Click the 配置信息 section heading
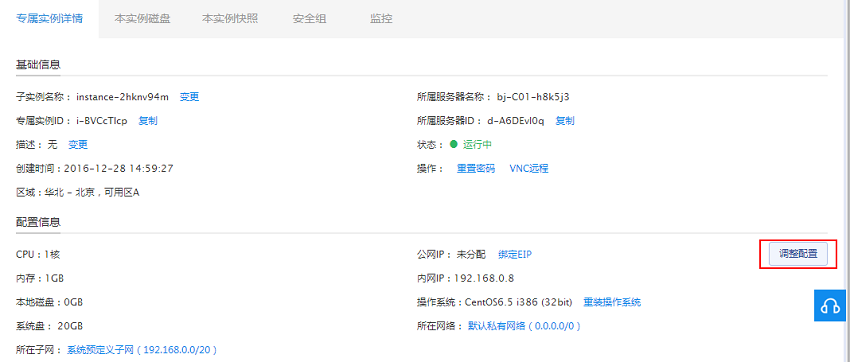850x362 pixels. point(38,222)
